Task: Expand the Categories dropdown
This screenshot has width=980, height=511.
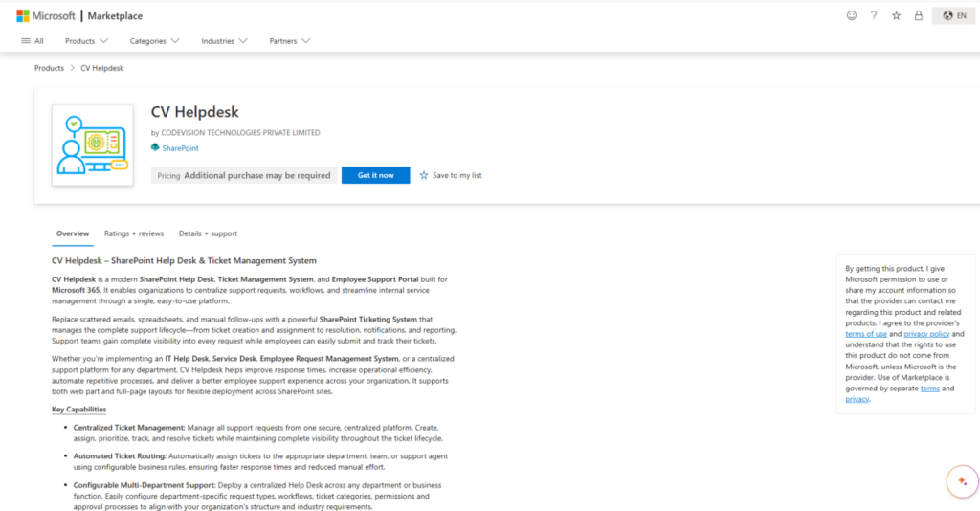Action: (154, 40)
